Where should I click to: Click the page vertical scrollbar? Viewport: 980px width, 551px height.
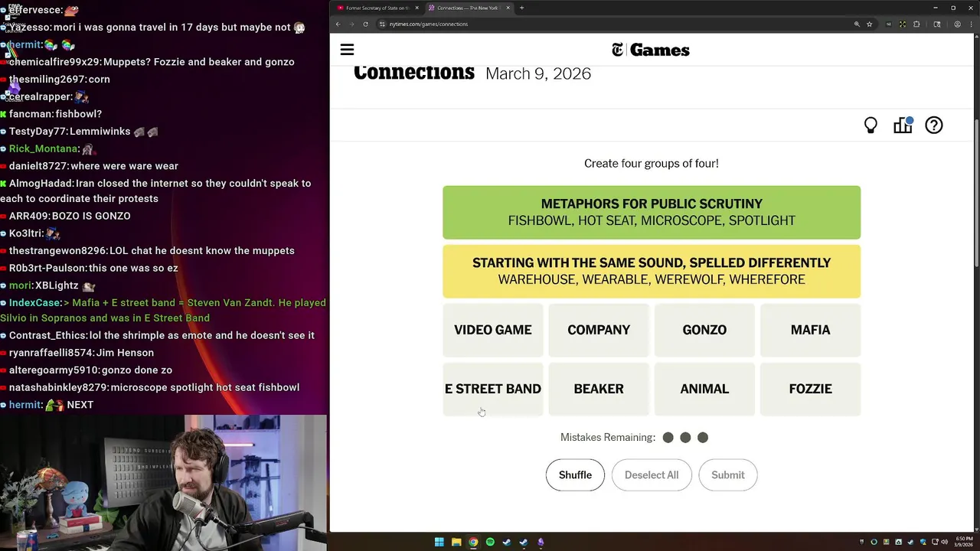(x=975, y=192)
